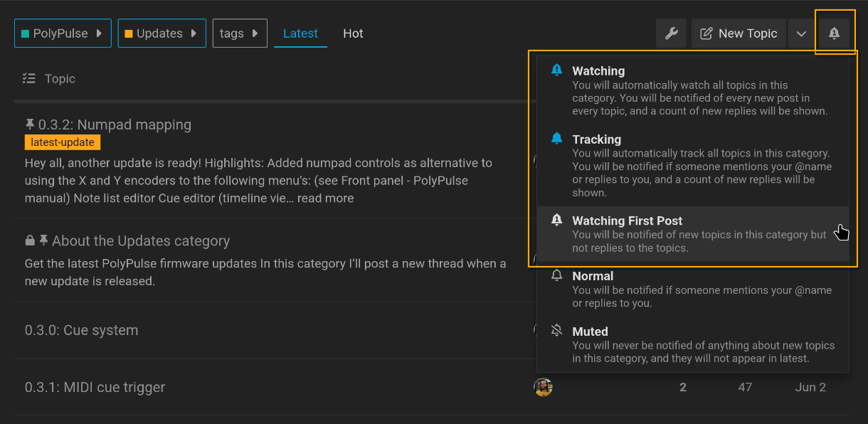Click the New Topic button
The image size is (868, 424).
(x=739, y=33)
